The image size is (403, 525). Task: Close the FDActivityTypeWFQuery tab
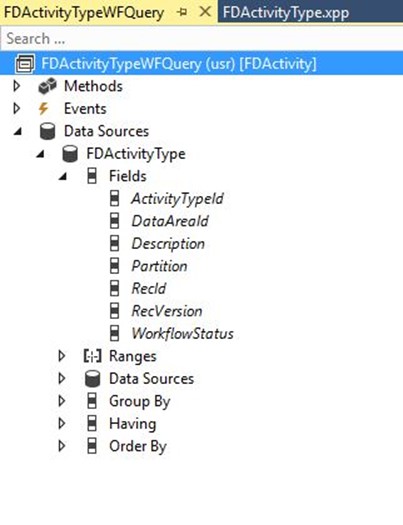(205, 12)
